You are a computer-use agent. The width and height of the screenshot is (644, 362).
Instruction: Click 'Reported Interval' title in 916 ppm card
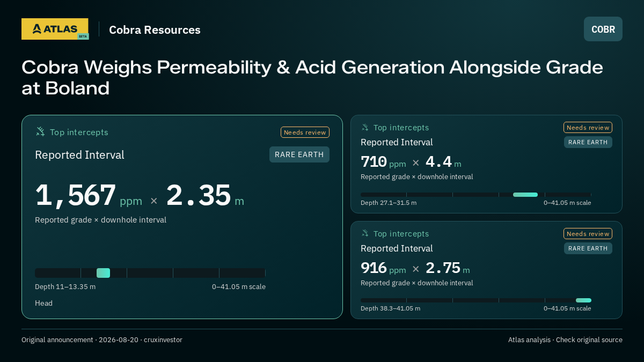click(x=397, y=248)
